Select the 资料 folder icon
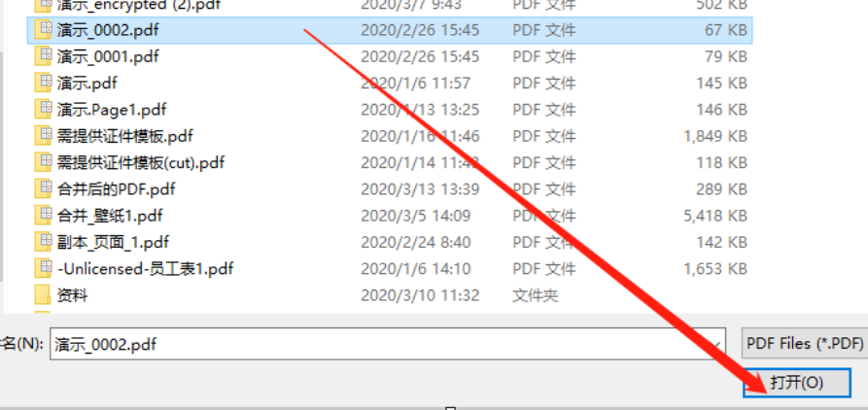This screenshot has height=410, width=868. click(43, 295)
